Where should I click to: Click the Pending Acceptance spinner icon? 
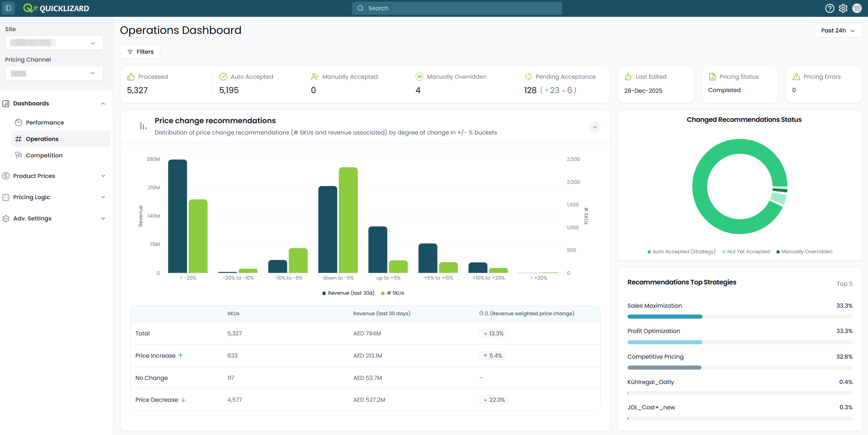(x=528, y=77)
